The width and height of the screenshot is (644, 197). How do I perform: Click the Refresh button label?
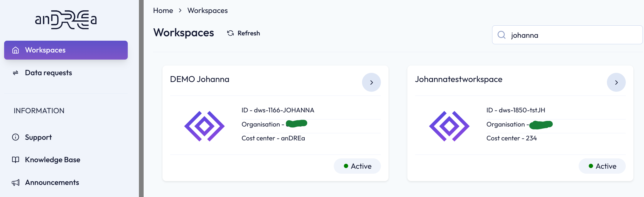249,33
